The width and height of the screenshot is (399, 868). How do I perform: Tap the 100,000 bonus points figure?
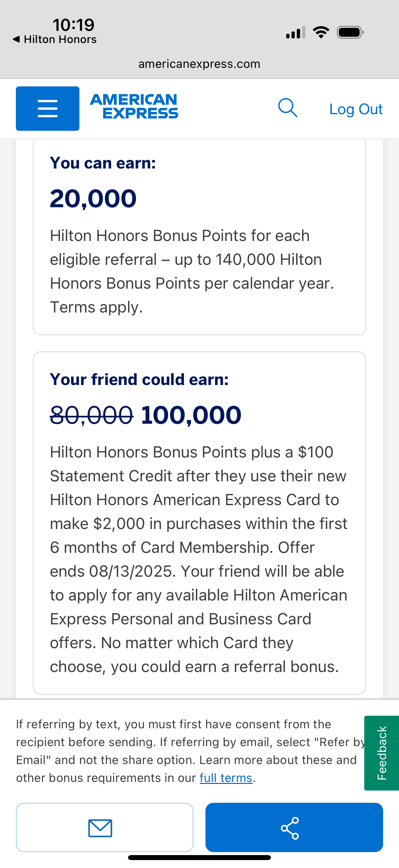click(191, 415)
